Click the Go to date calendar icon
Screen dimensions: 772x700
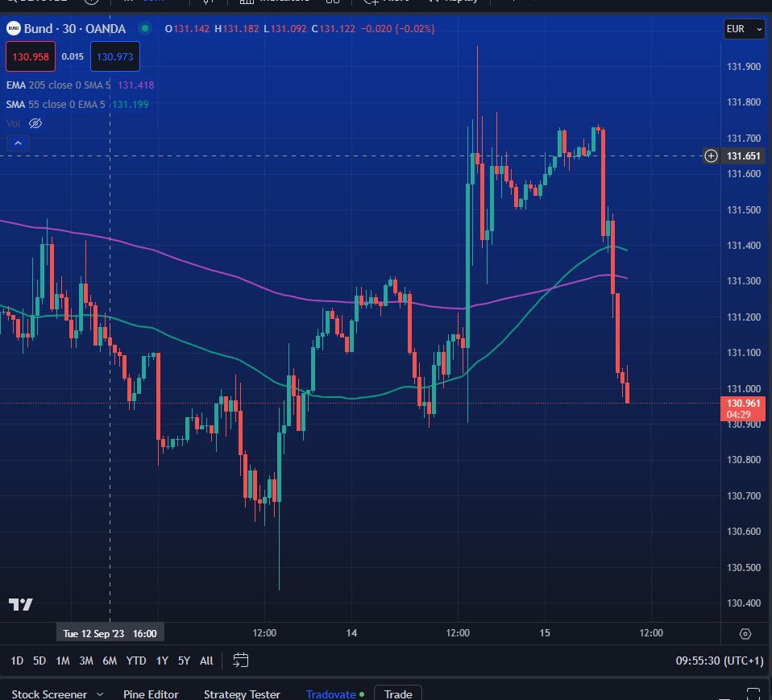pos(240,661)
